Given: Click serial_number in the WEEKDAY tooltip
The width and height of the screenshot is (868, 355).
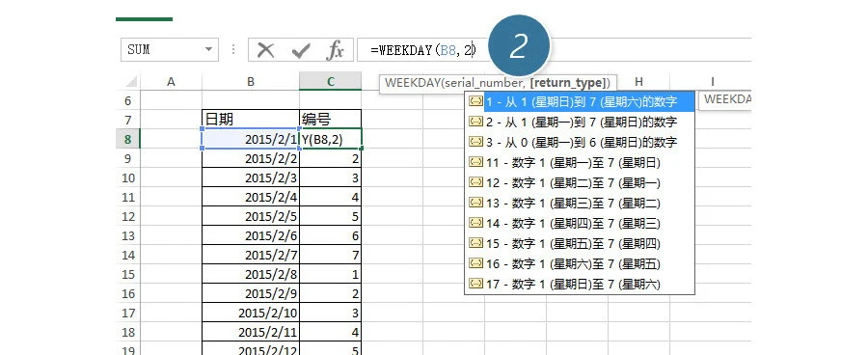Looking at the screenshot, I should (x=484, y=83).
